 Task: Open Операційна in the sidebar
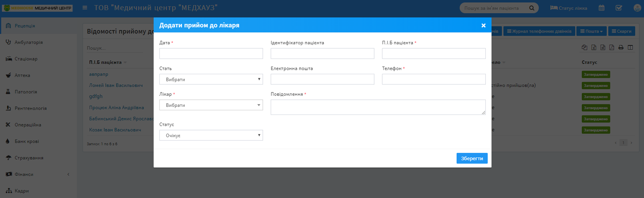pos(38,125)
